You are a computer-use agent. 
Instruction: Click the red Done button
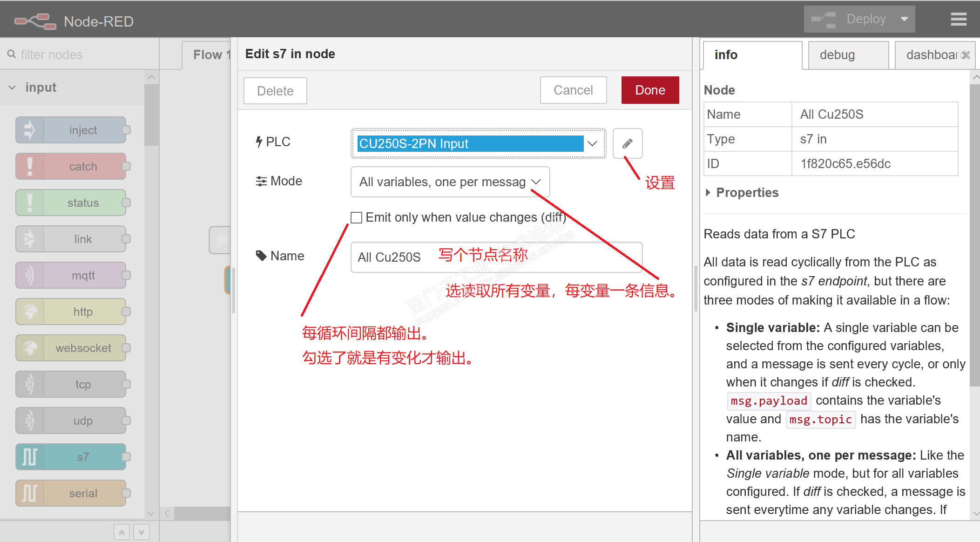pyautogui.click(x=649, y=90)
